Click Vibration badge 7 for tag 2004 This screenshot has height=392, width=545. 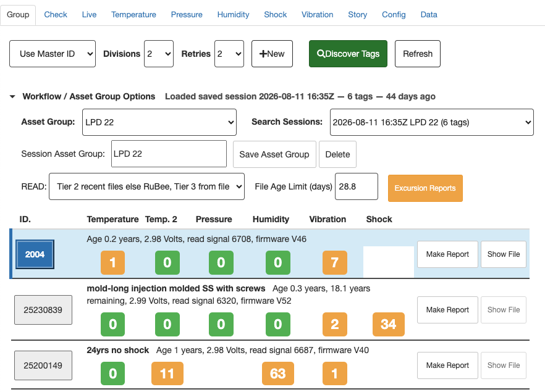(335, 262)
